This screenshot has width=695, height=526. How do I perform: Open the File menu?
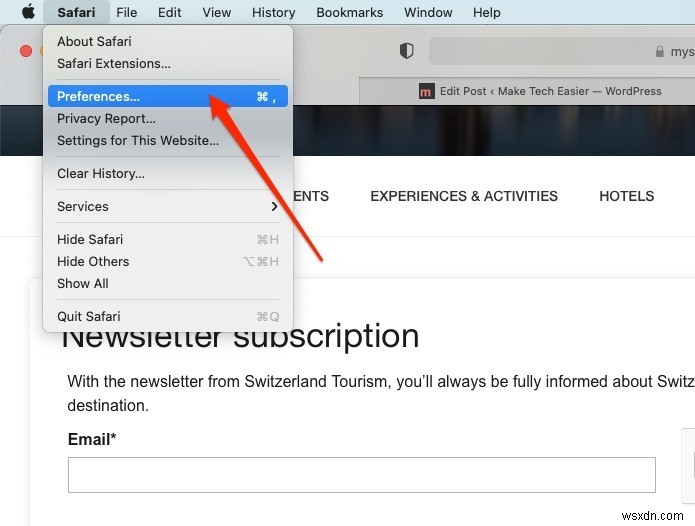click(127, 12)
